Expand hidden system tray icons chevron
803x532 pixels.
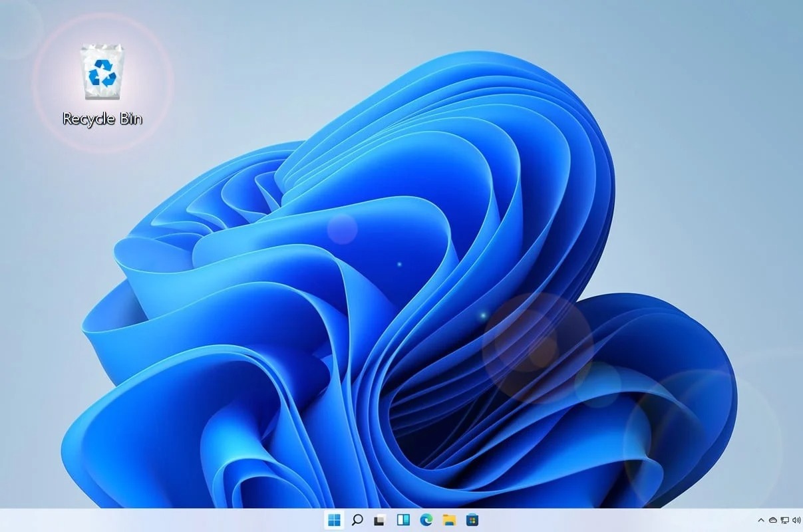pyautogui.click(x=761, y=520)
